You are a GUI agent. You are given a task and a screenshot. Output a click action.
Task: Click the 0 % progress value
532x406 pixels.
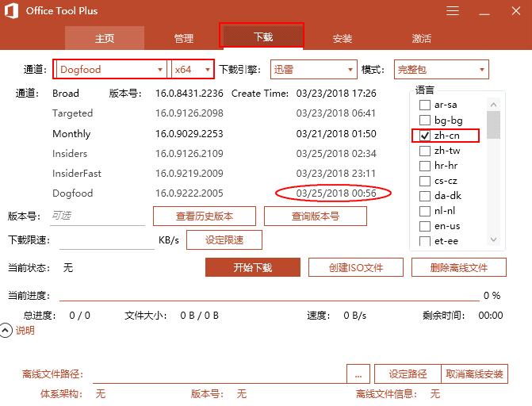492,295
